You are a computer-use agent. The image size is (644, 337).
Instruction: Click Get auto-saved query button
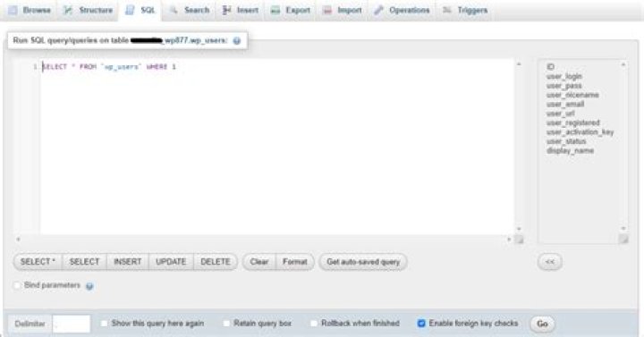coord(363,262)
